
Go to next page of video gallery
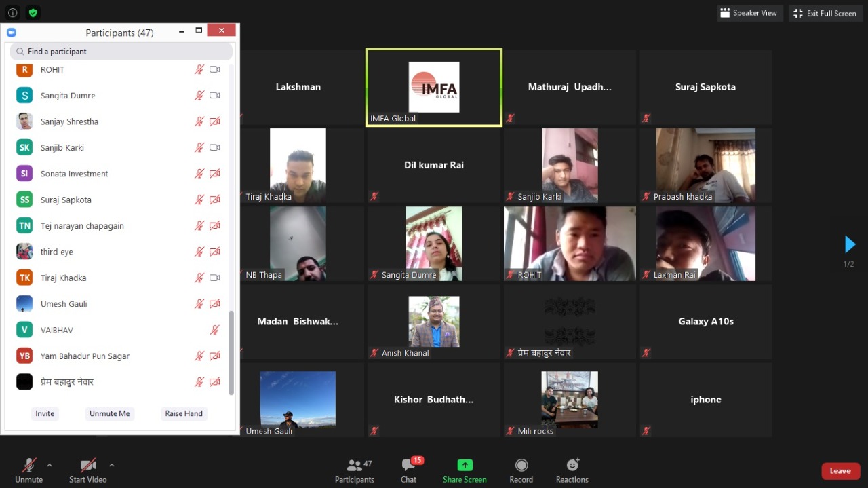(x=849, y=244)
